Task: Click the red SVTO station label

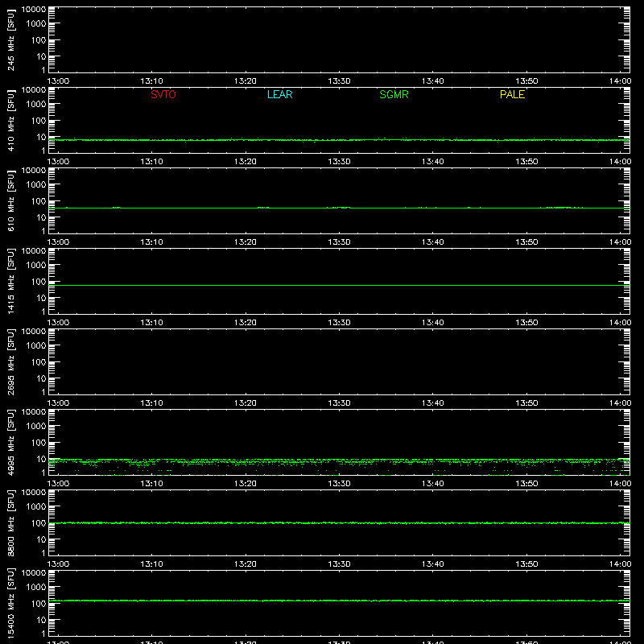Action: coord(163,94)
